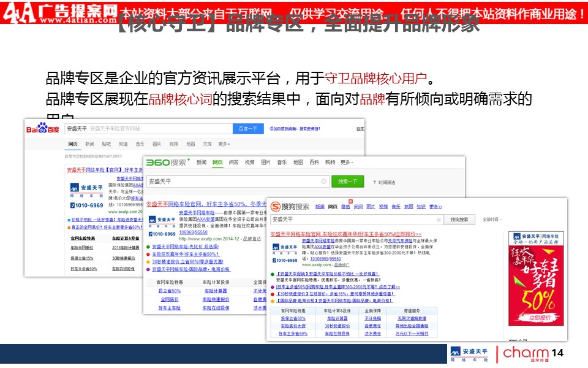Click 立即报价 on the red banner ad

pyautogui.click(x=540, y=318)
